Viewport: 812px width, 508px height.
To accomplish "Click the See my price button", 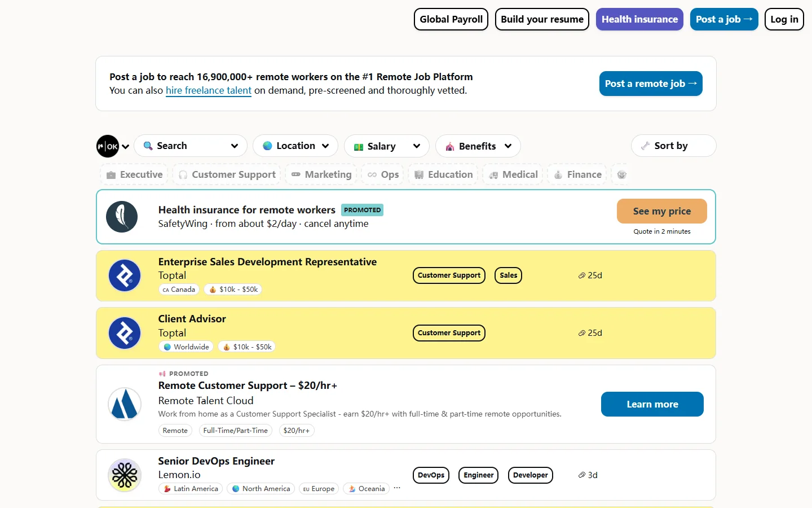I will pos(662,211).
